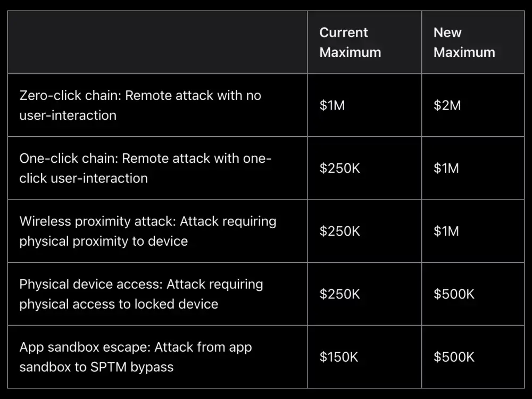
Task: Click the $2M new maximum value
Action: [x=447, y=105]
